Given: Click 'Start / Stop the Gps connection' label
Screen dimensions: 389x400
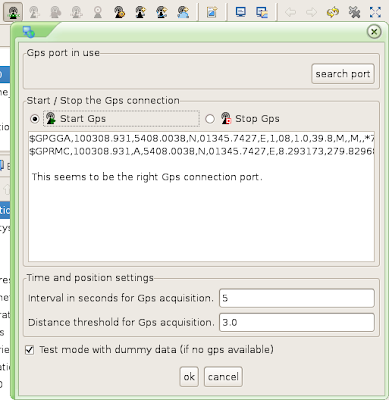Looking at the screenshot, I should pos(103,100).
